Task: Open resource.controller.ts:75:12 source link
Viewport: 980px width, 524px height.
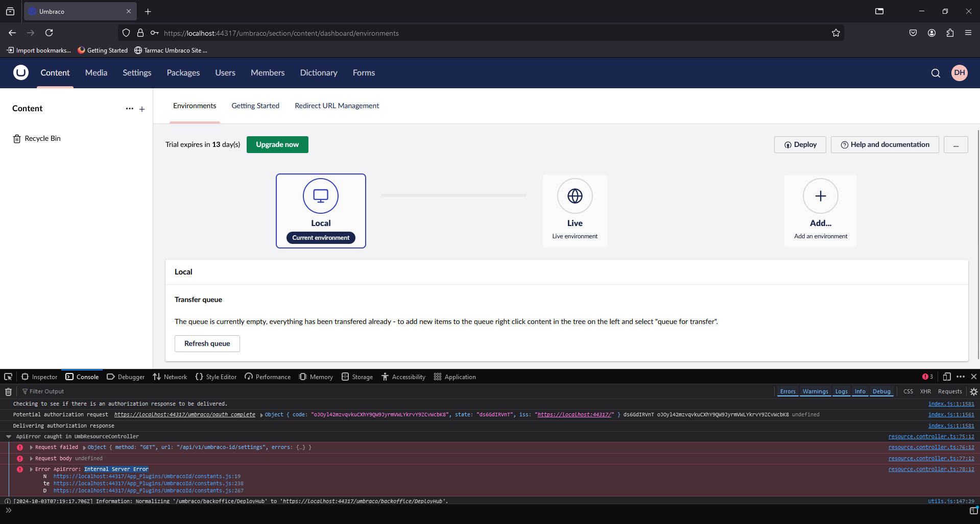Action: click(931, 437)
